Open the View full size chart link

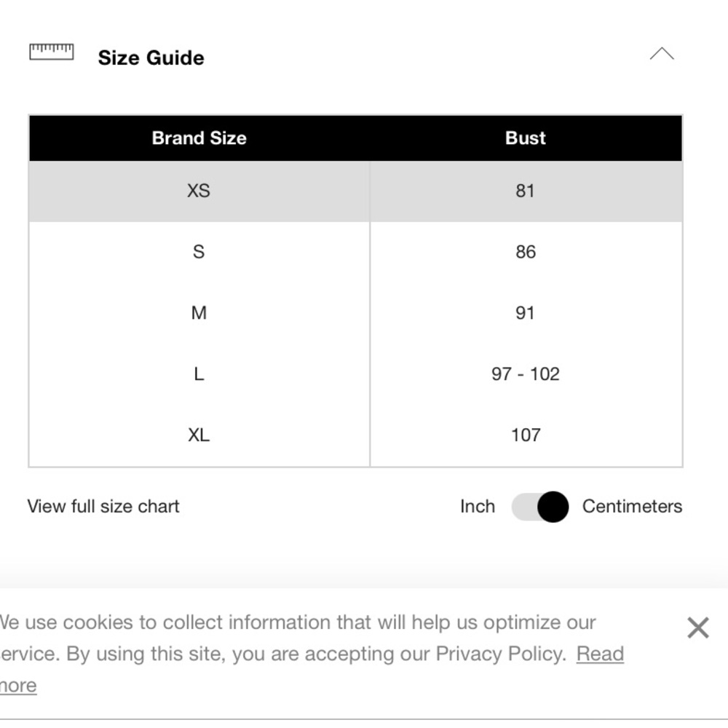103,507
